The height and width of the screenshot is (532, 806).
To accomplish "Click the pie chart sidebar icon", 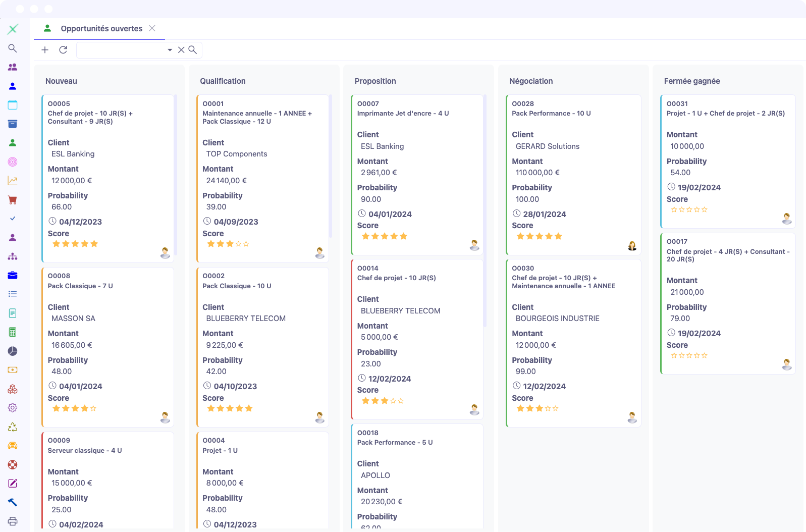I will [13, 351].
